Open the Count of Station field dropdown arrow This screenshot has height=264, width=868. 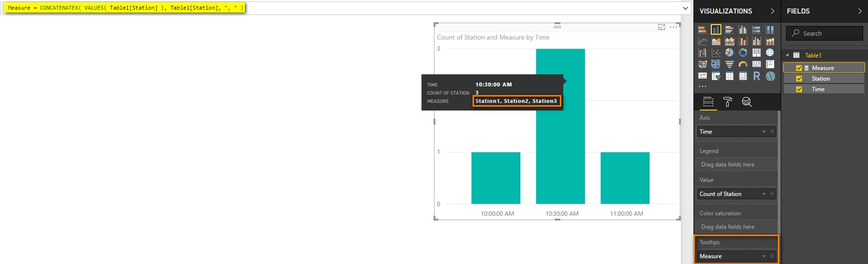click(764, 194)
